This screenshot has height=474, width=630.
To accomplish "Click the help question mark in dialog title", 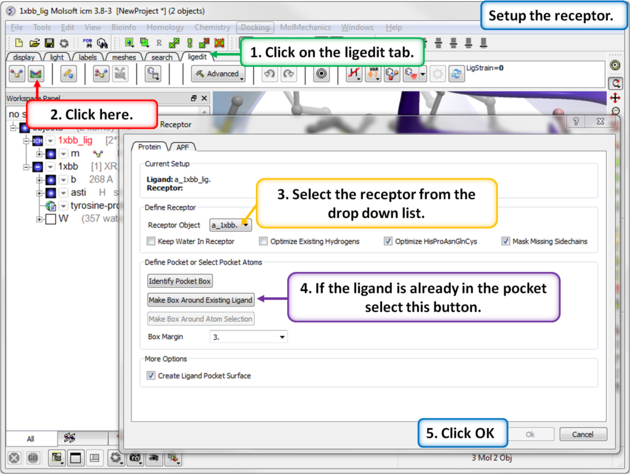I will click(576, 121).
